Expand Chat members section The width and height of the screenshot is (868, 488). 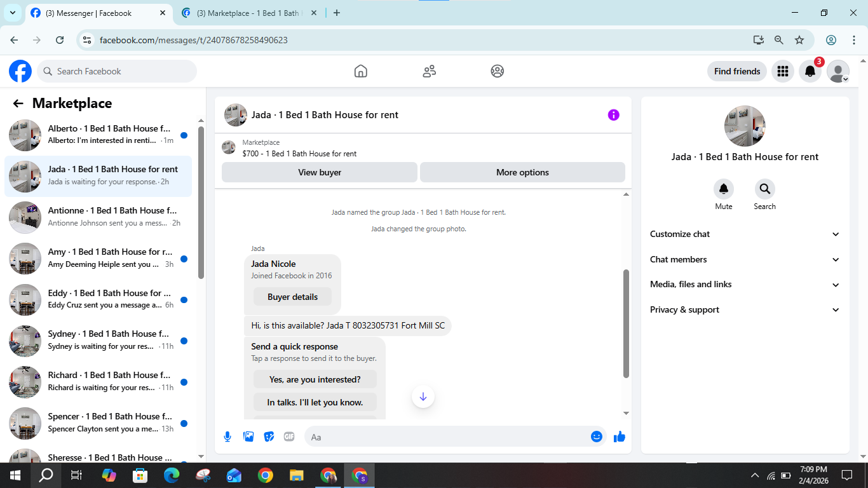point(745,259)
